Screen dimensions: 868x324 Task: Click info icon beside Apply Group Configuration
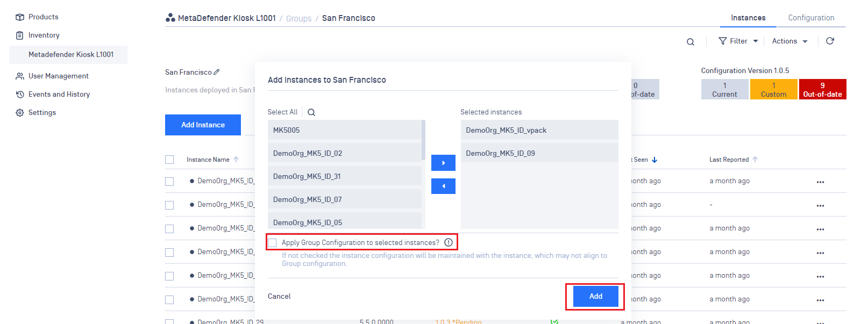pyautogui.click(x=449, y=242)
